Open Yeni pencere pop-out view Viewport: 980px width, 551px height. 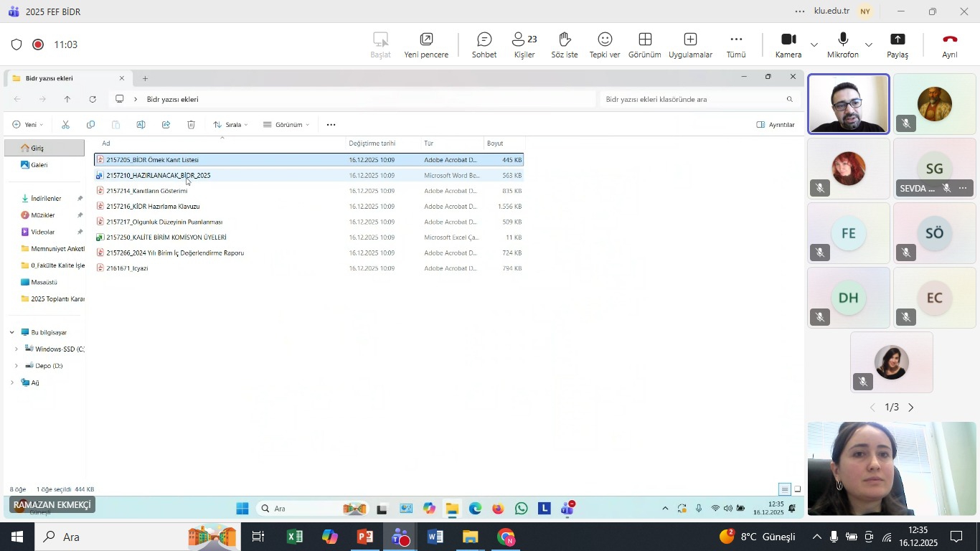426,44
